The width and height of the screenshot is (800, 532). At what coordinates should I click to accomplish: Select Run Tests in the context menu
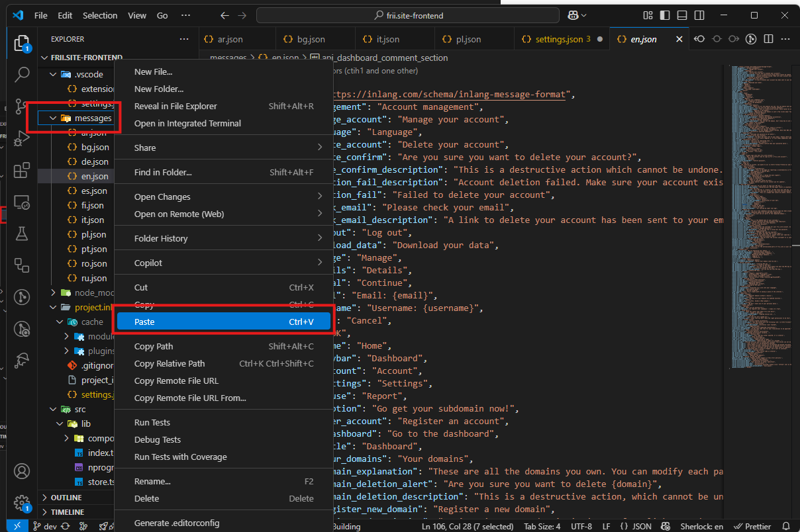tap(223, 422)
